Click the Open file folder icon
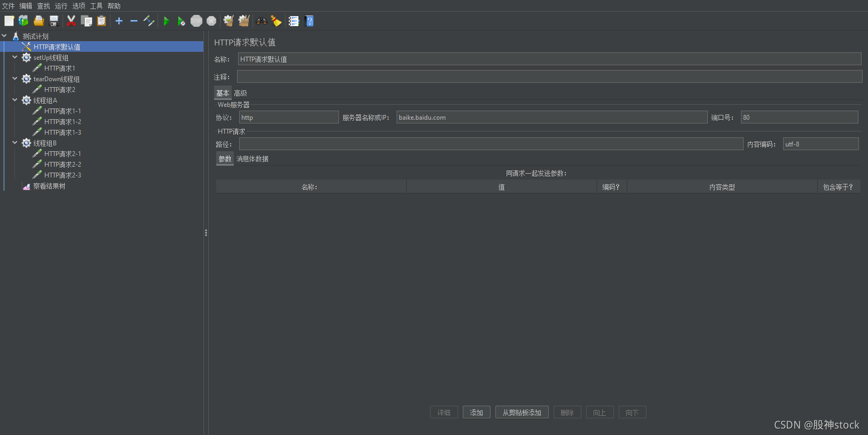Screen dimensions: 868x435 (x=38, y=21)
